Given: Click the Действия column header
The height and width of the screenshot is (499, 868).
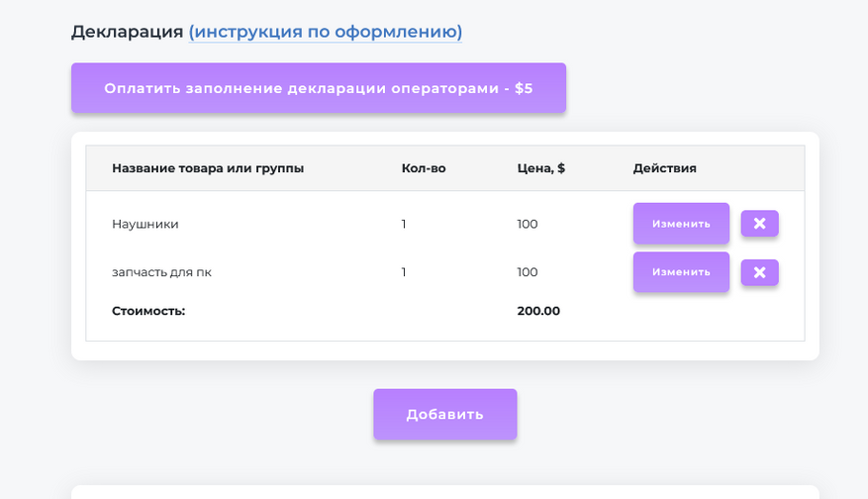Looking at the screenshot, I should tap(665, 168).
